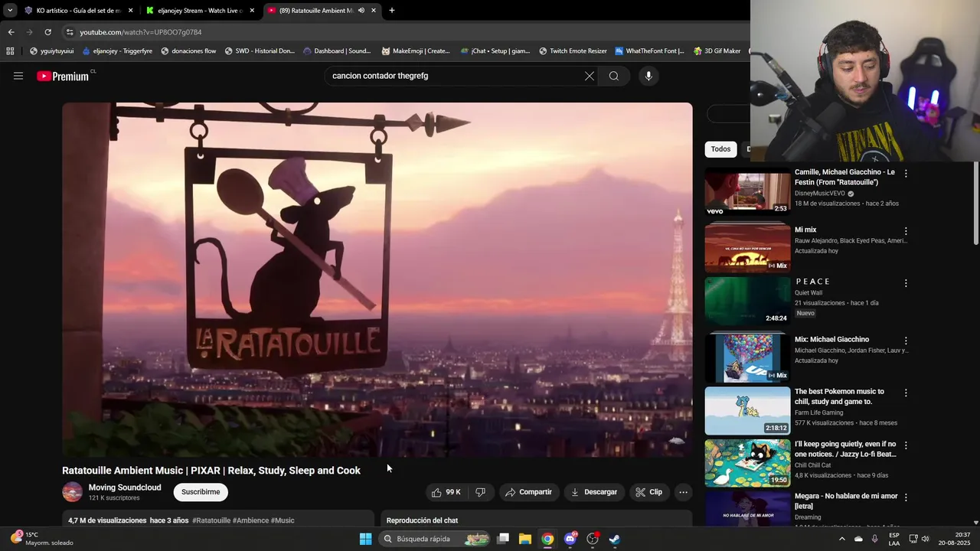Open Discord from the taskbar
Viewport: 980px width, 551px height.
(570, 539)
